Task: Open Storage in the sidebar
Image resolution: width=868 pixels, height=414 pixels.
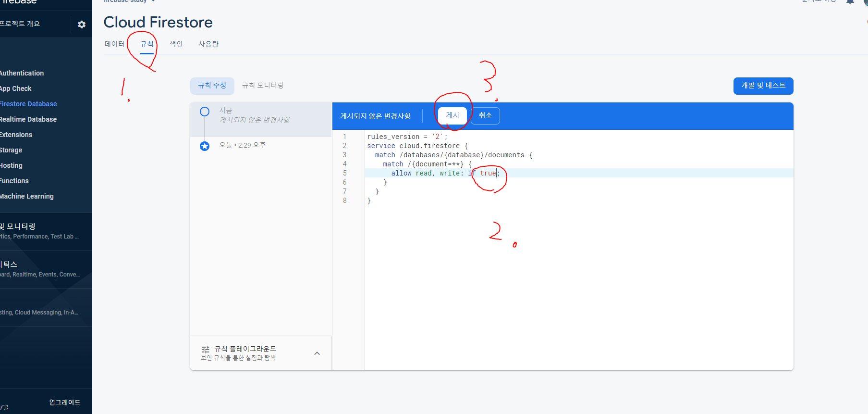Action: 11,150
